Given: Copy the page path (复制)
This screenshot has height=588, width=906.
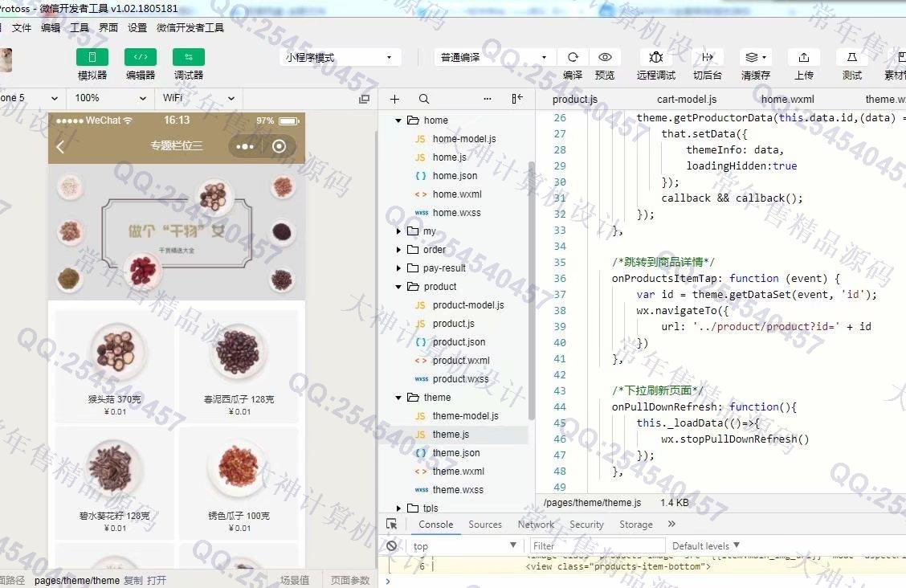Looking at the screenshot, I should pos(133,581).
